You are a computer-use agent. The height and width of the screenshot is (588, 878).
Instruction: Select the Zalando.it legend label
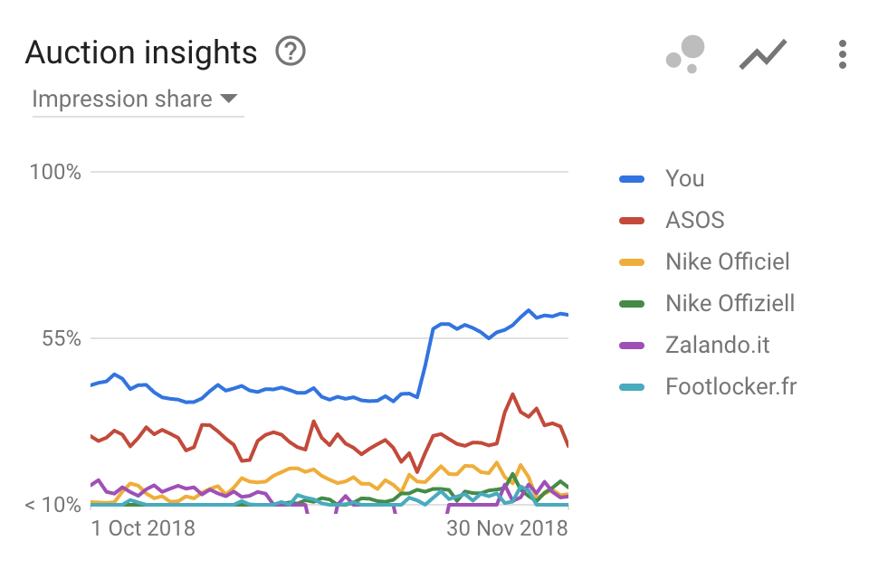717,346
